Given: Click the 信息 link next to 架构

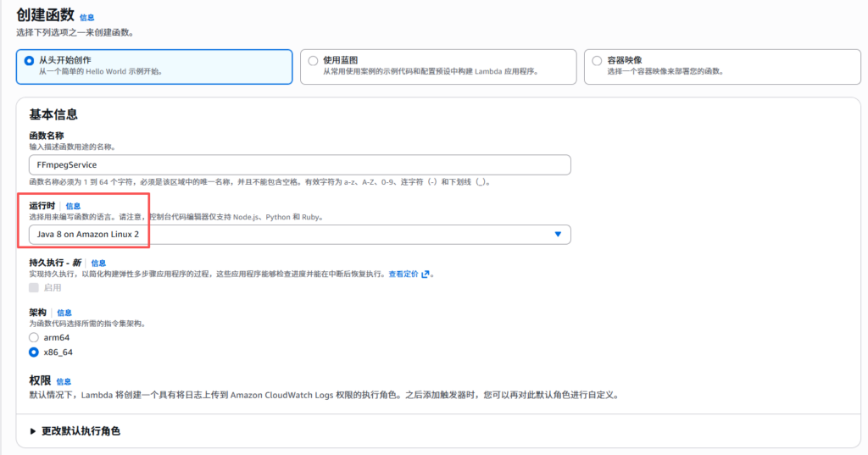Looking at the screenshot, I should click(x=64, y=313).
